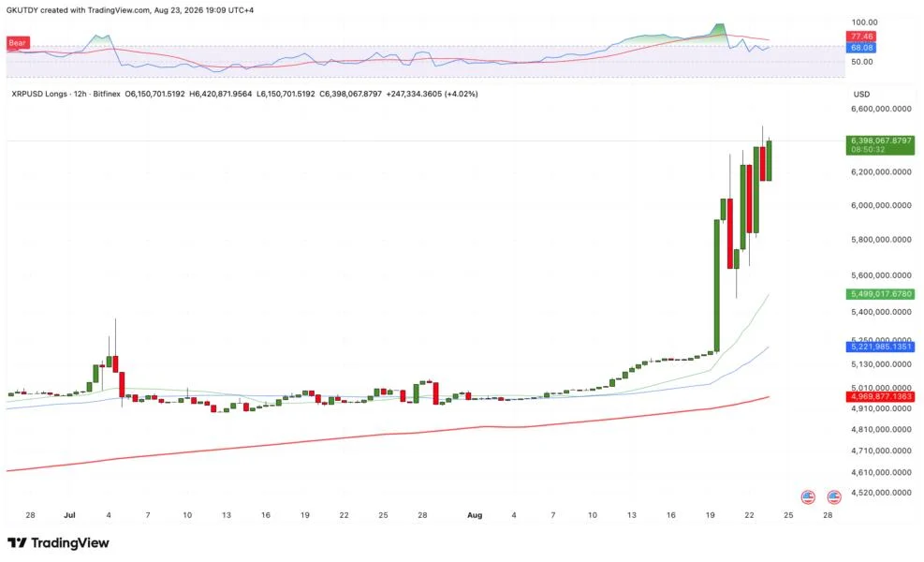Select the latest green candle at the chart's right edge
Screen dimensions: 924x562
pyautogui.click(x=769, y=160)
